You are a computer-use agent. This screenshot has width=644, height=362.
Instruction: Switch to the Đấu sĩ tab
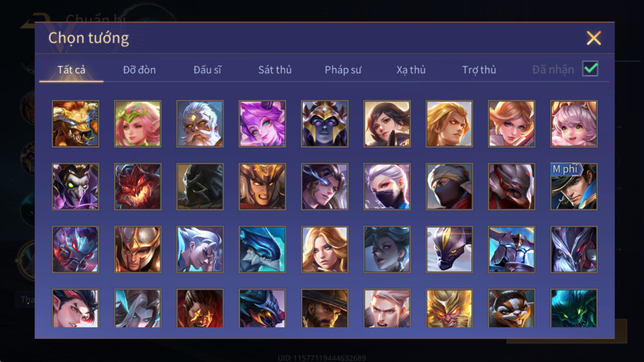coord(207,70)
